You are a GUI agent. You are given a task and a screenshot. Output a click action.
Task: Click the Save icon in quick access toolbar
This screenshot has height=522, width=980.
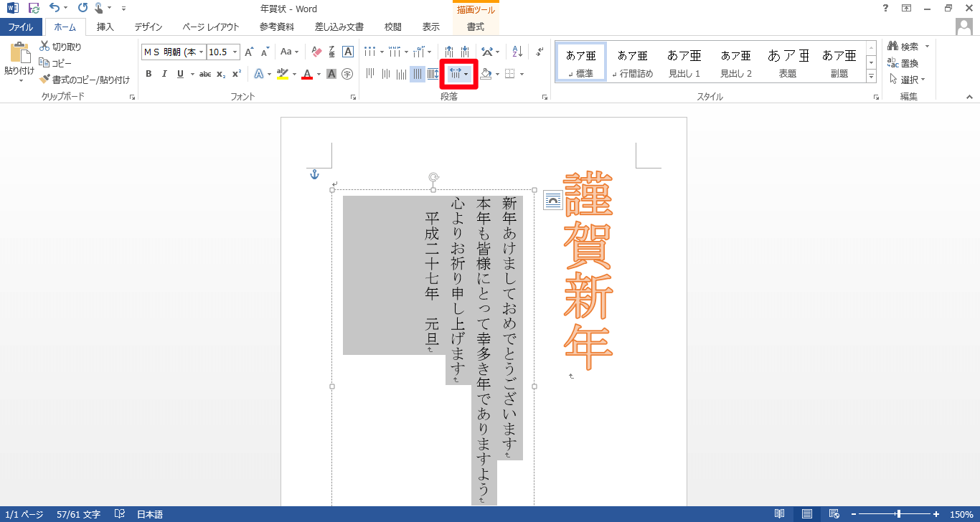click(x=34, y=9)
